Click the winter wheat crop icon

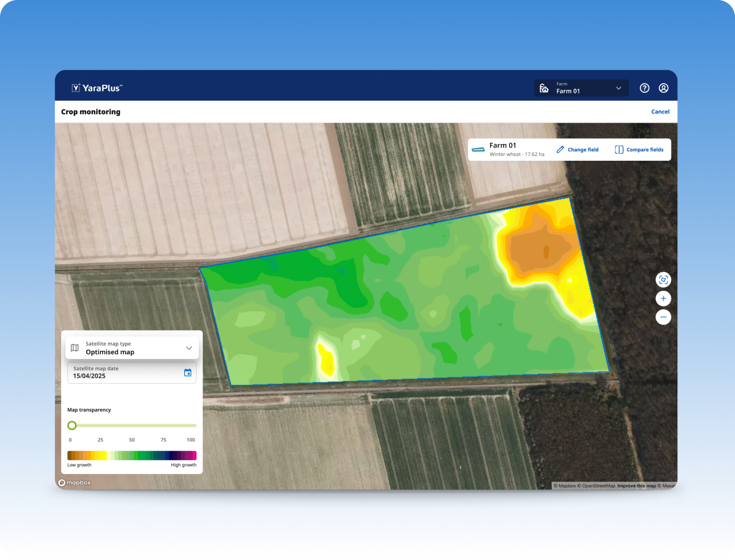(x=478, y=150)
